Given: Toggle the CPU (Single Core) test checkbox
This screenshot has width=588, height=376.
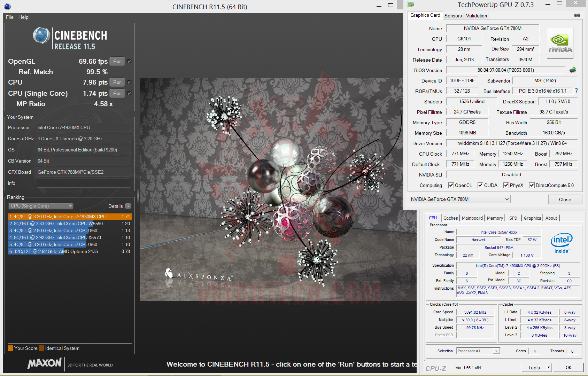Looking at the screenshot, I should 129,93.
